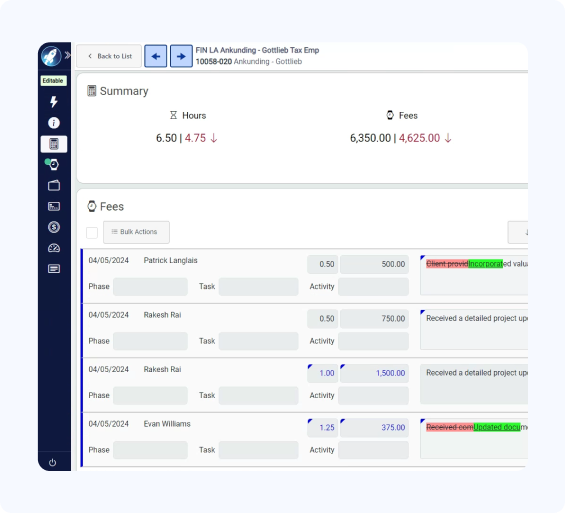Open Phase dropdown in Patrick Langlais row
Screen dimensions: 565x513
click(x=150, y=287)
